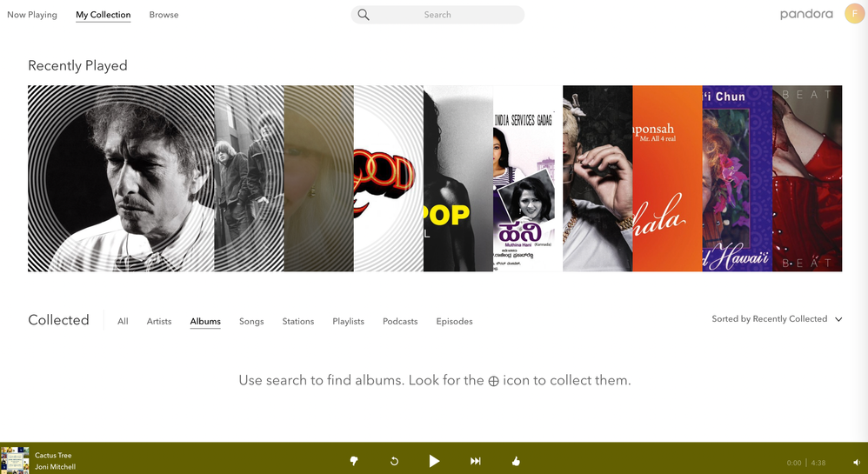Go to the Now Playing tab
The height and width of the screenshot is (474, 868).
click(x=32, y=15)
